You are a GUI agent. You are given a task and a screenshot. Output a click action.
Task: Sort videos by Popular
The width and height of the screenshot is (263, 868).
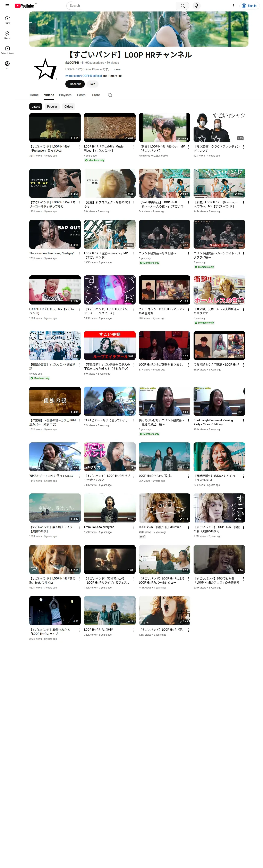[x=52, y=107]
